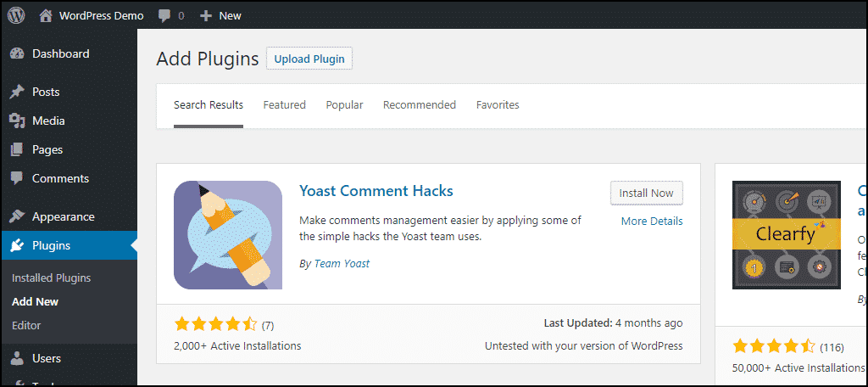Open Team Yoast author link

pyautogui.click(x=342, y=264)
